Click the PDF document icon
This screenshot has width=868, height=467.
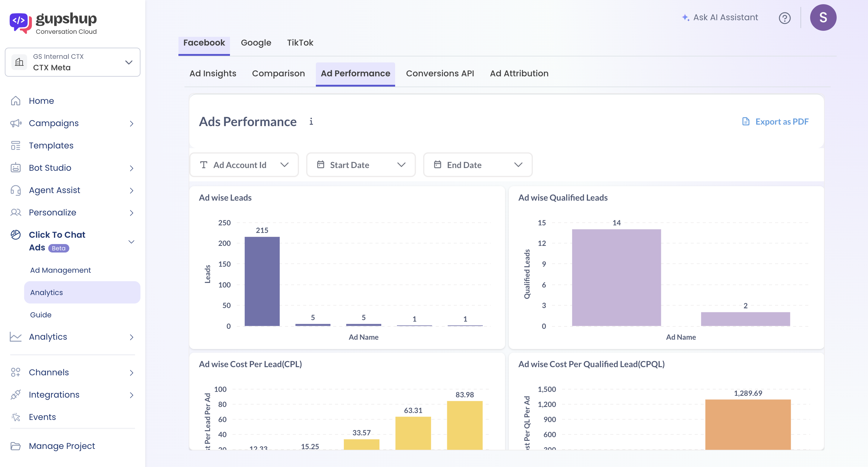[x=746, y=121]
